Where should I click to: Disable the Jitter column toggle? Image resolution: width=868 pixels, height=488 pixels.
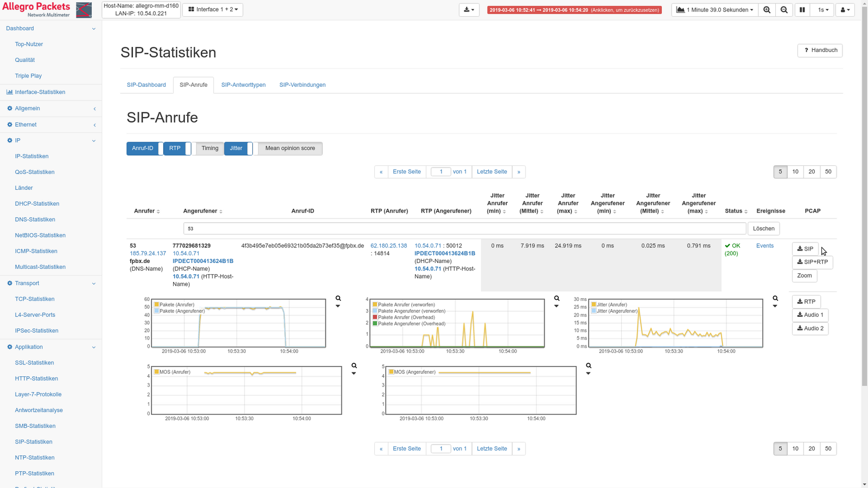(x=238, y=149)
